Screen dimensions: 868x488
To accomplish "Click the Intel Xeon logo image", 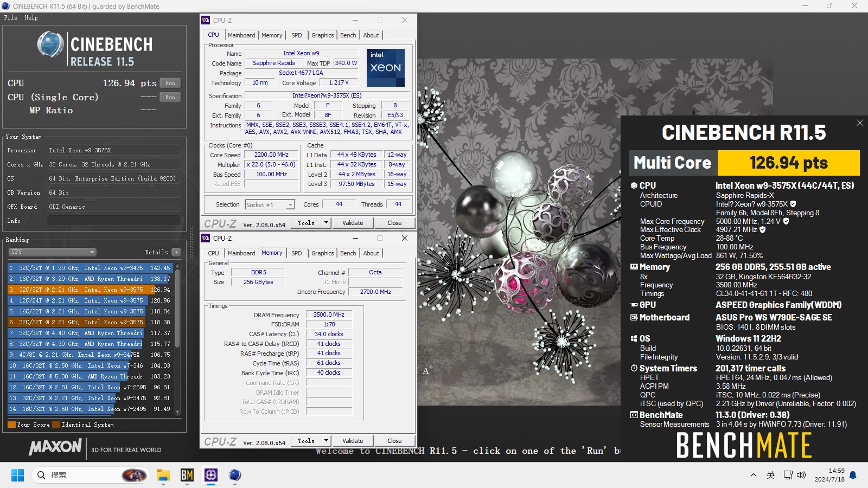I will (x=386, y=68).
